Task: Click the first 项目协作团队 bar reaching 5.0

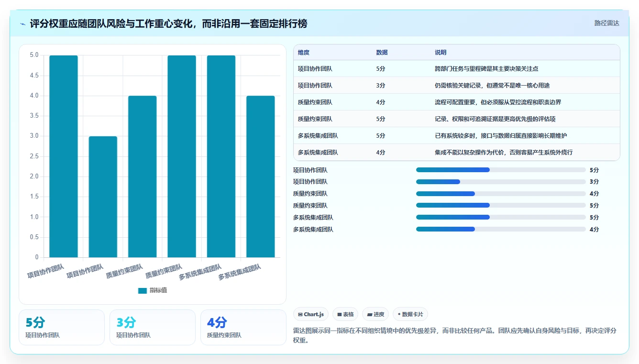Action: [x=64, y=156]
